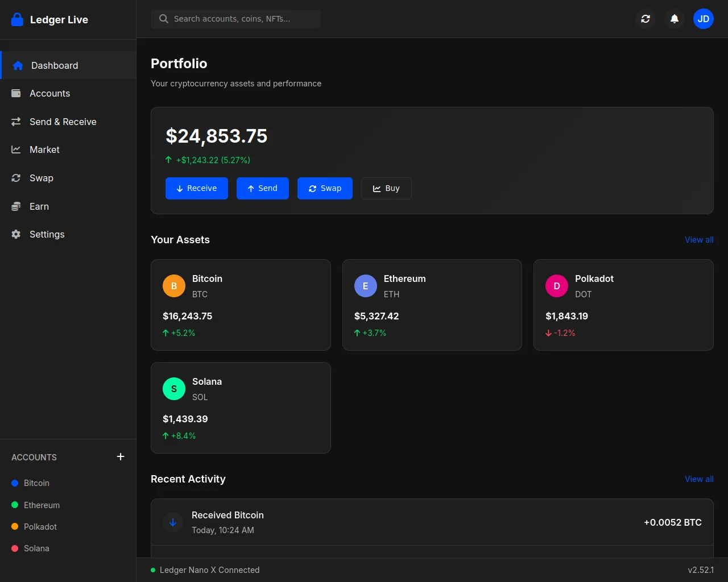
Task: Open the Solana asset card
Action: (x=241, y=408)
